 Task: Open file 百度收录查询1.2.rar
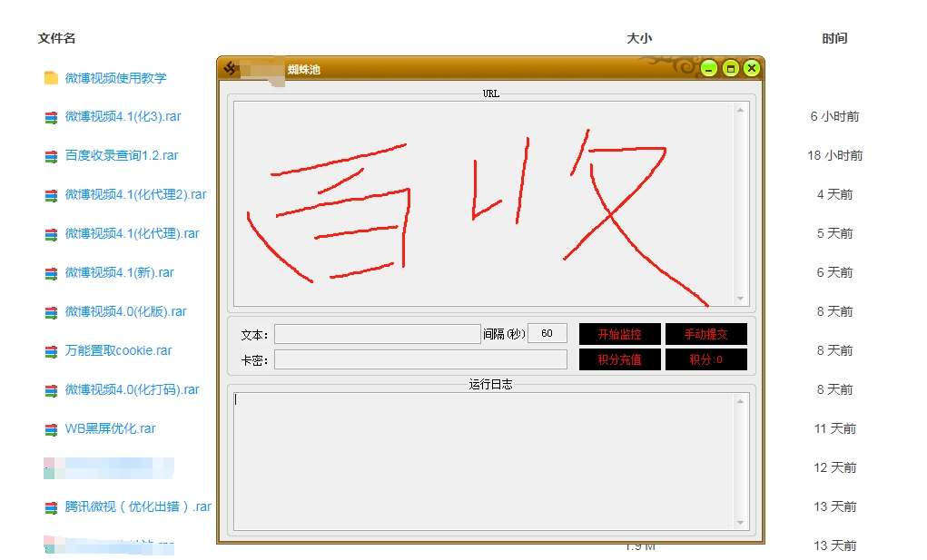coord(121,155)
